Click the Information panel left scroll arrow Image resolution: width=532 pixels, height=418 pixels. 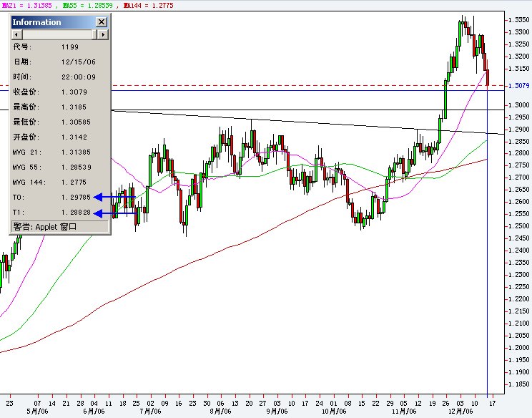17,34
